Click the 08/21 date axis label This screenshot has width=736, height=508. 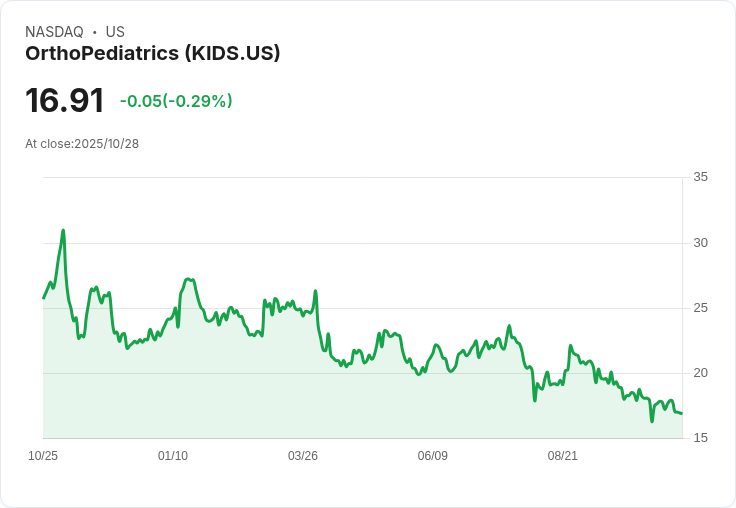[562, 456]
